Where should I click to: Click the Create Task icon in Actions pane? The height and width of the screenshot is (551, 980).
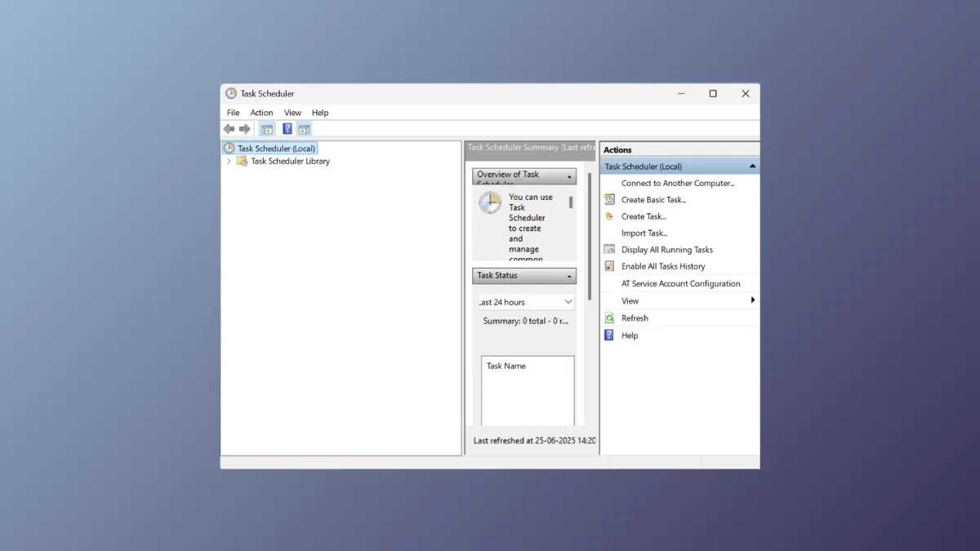[x=609, y=216]
